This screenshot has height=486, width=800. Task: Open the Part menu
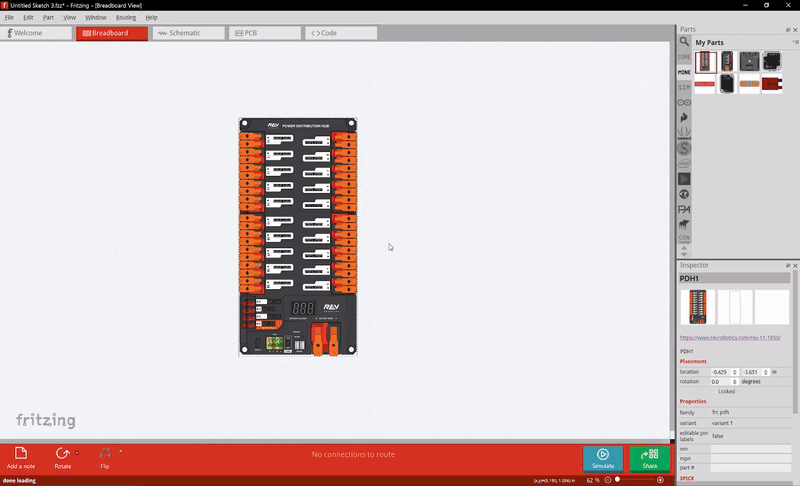click(48, 17)
